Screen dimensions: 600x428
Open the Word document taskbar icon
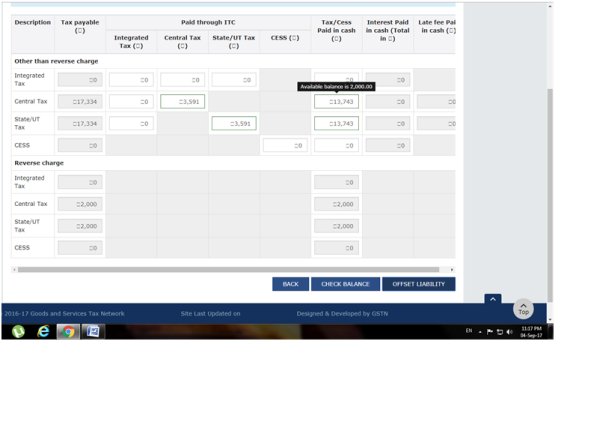[92, 331]
